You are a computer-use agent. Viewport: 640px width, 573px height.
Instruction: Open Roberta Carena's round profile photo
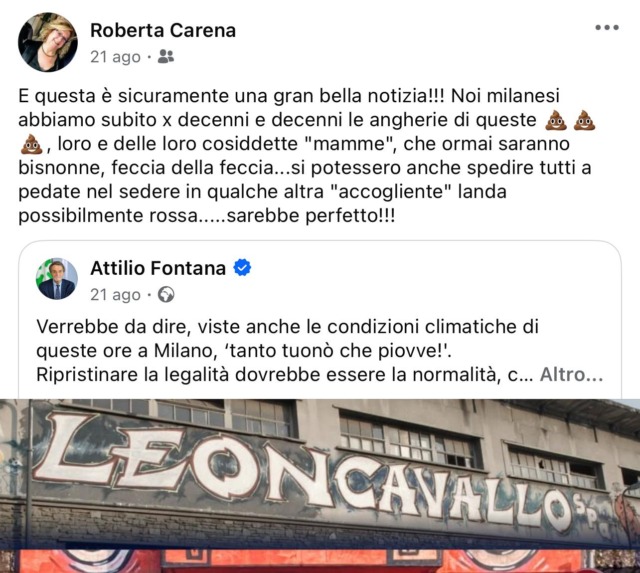48,42
